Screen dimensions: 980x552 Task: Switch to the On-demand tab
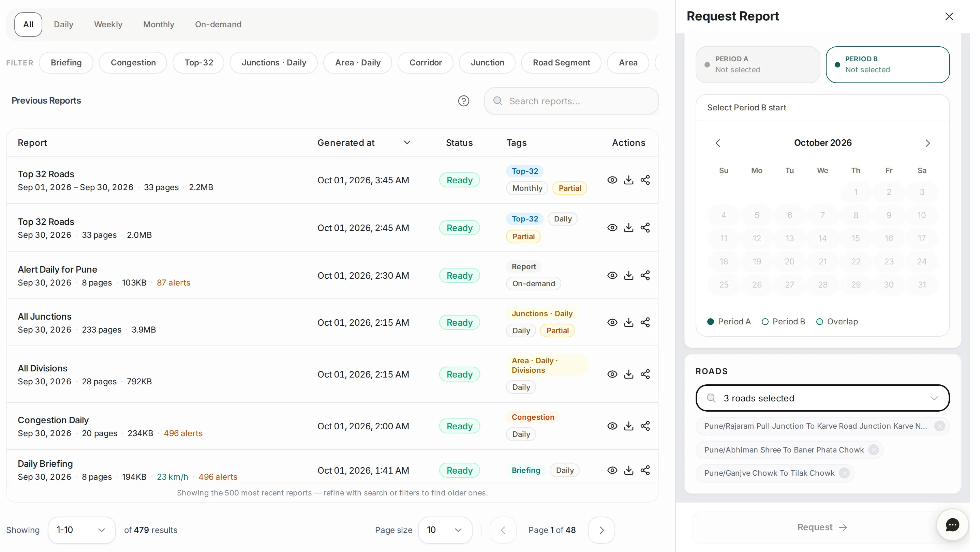point(218,24)
